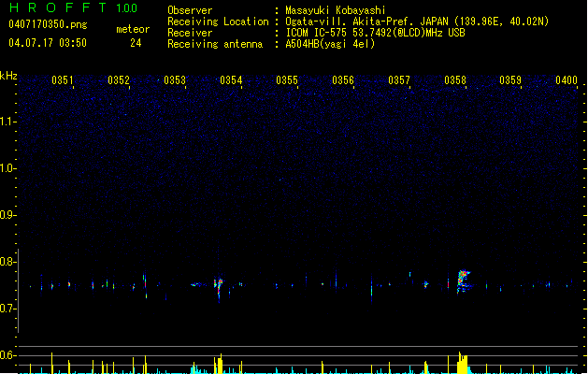Click the meteor count value 24

coord(136,43)
